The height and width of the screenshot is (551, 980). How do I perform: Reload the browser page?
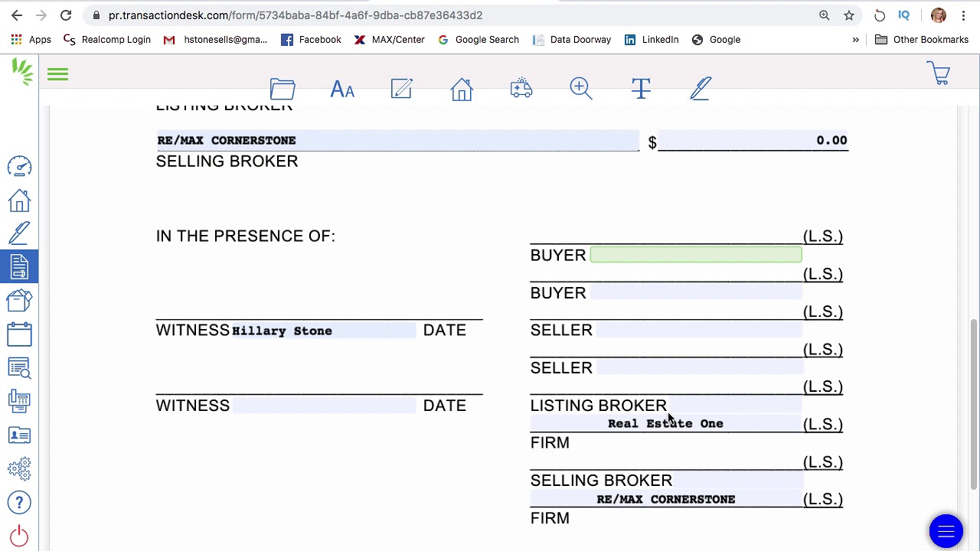[66, 15]
